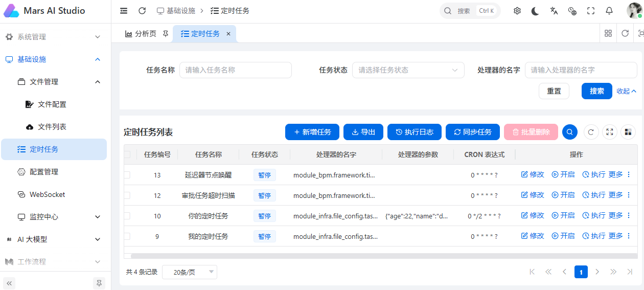Open the notifications bell
644x290 pixels.
point(609,11)
